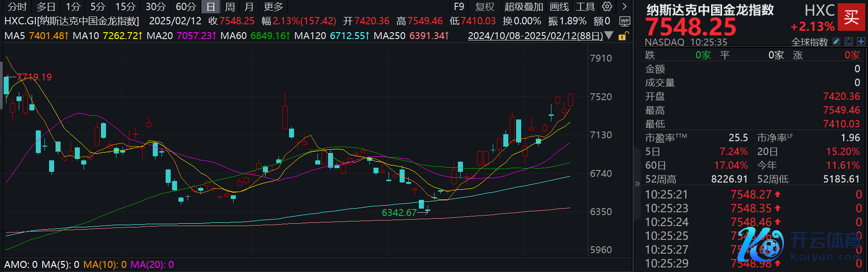Open the 更多 periods dropdown

[273, 7]
